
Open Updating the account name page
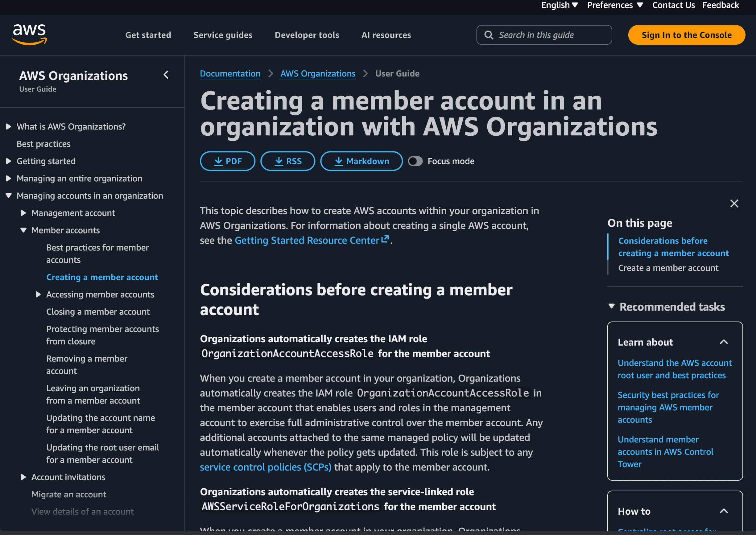tap(101, 424)
